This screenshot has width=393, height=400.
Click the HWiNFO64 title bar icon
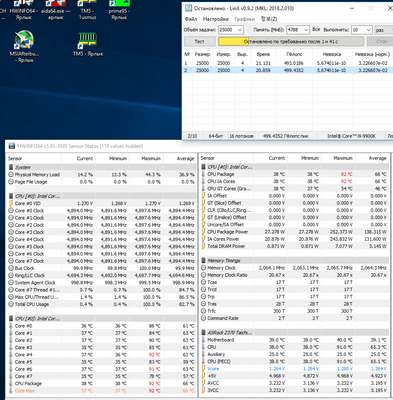12,146
